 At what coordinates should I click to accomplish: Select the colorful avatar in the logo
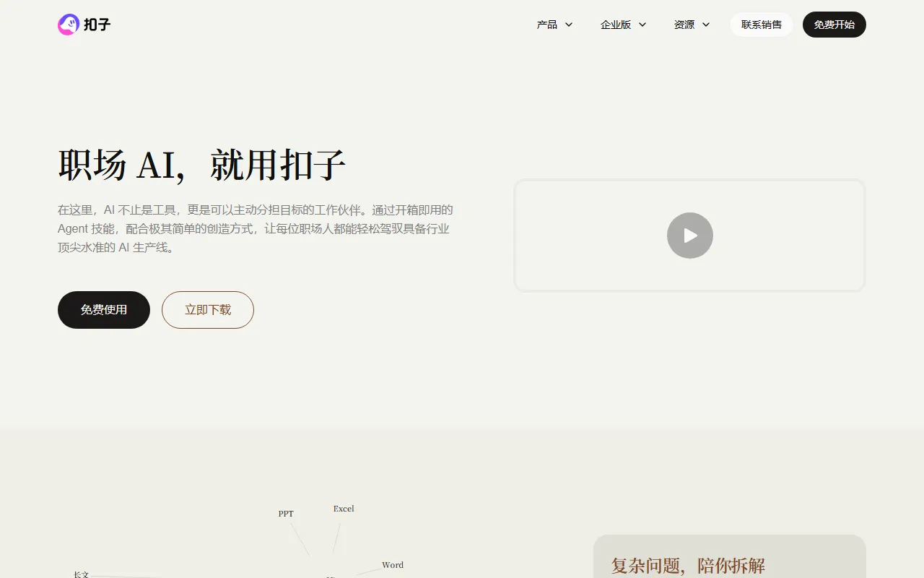[x=69, y=24]
